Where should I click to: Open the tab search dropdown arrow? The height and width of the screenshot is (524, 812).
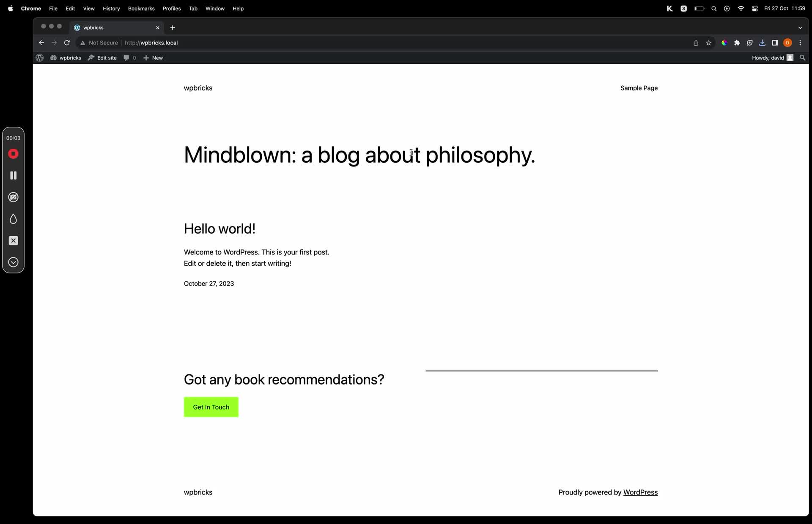coord(800,27)
